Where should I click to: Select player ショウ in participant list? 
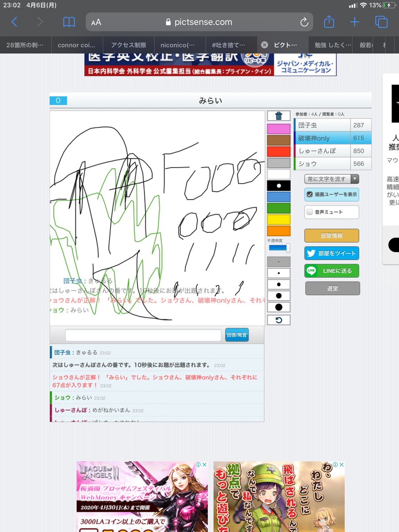coord(332,164)
